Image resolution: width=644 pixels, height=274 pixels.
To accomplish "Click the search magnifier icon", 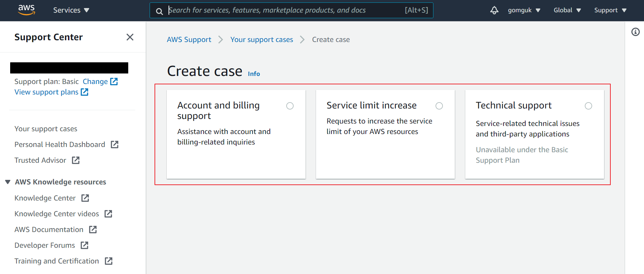I will coord(159,11).
